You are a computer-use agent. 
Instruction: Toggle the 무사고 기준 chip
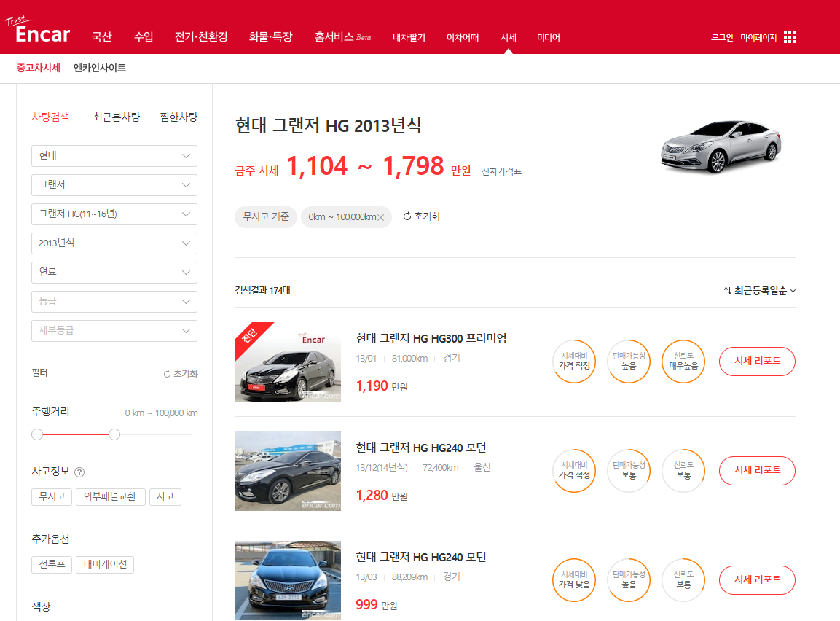(266, 216)
